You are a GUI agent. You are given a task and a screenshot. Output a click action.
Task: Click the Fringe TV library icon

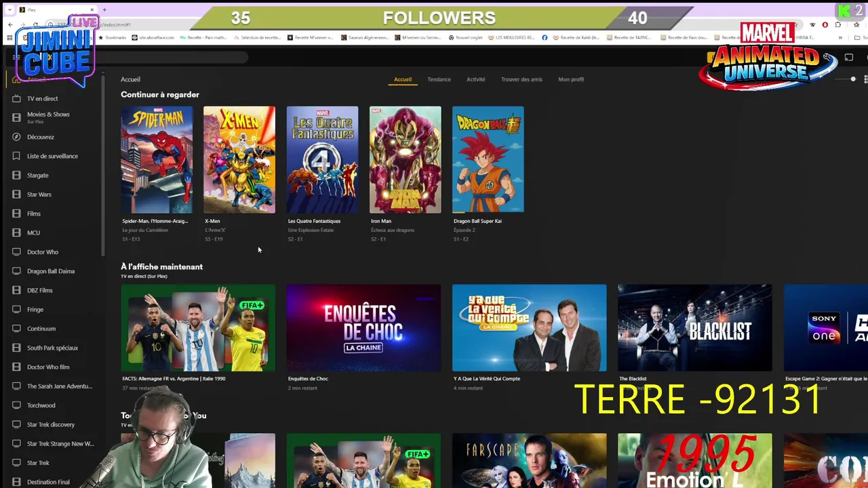(16, 309)
